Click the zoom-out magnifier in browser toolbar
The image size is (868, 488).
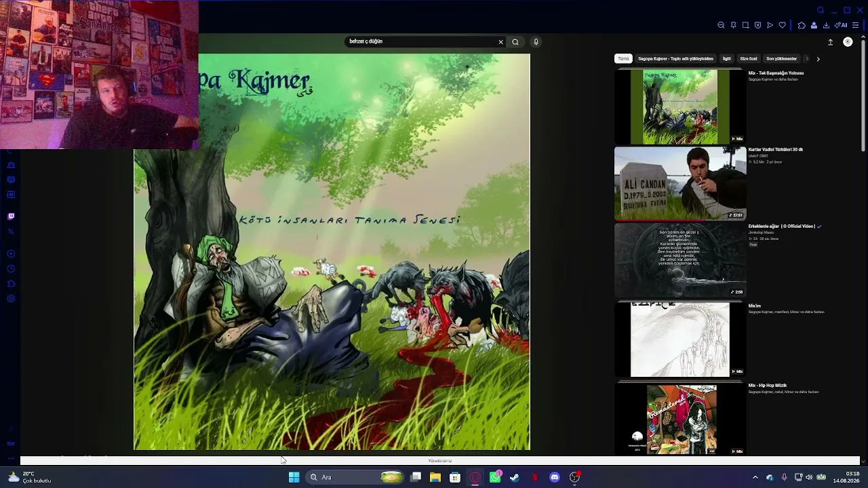(x=721, y=25)
